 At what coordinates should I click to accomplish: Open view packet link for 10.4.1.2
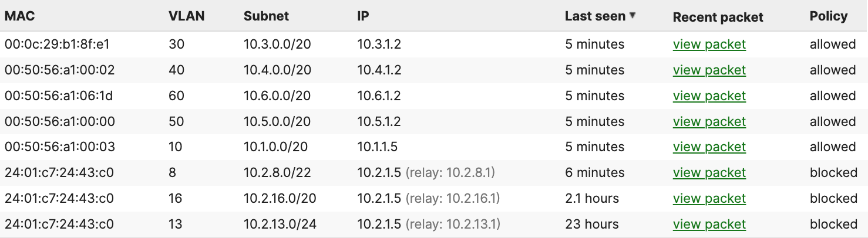tap(709, 70)
